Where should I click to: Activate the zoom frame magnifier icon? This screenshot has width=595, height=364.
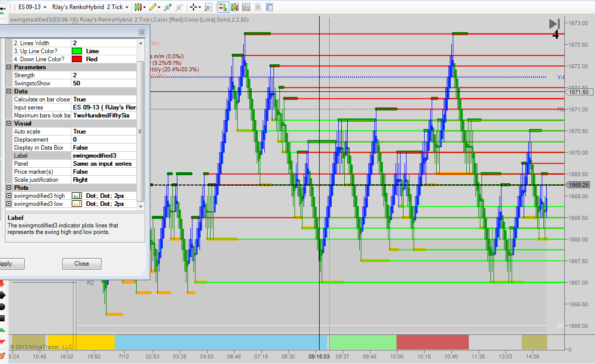[x=209, y=7]
